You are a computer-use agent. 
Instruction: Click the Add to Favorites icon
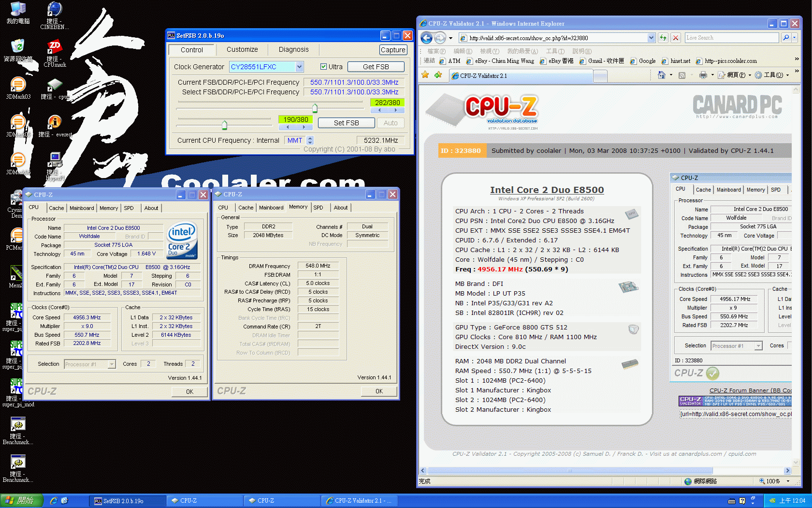[438, 75]
